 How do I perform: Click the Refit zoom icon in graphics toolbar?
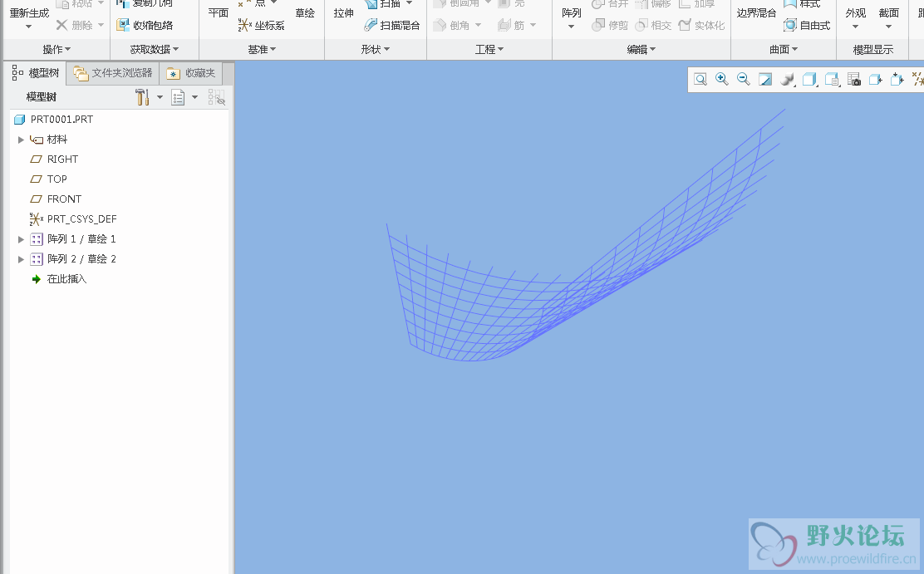click(x=700, y=80)
